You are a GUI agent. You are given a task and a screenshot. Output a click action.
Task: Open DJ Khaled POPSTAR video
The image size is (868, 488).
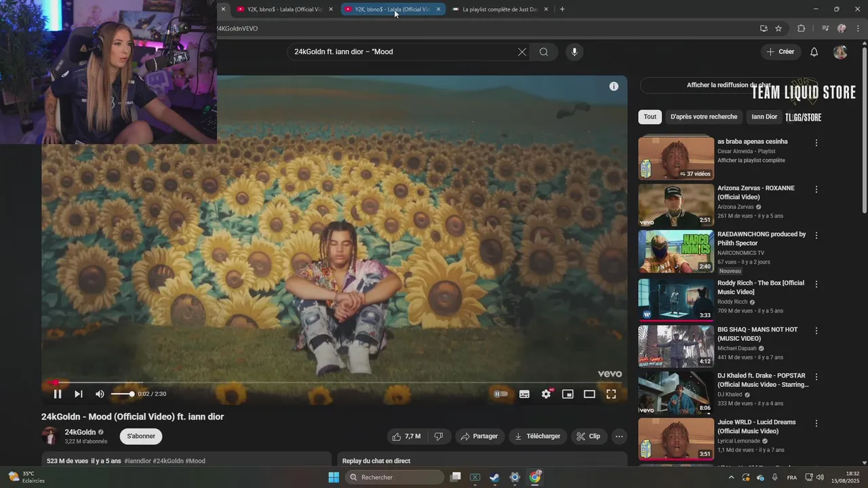coord(676,392)
